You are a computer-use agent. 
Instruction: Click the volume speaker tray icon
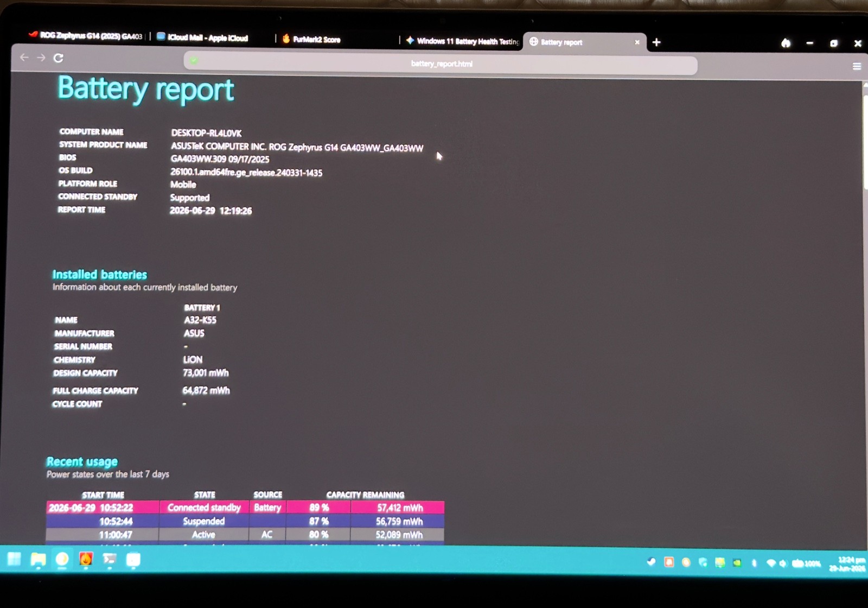pos(783,563)
